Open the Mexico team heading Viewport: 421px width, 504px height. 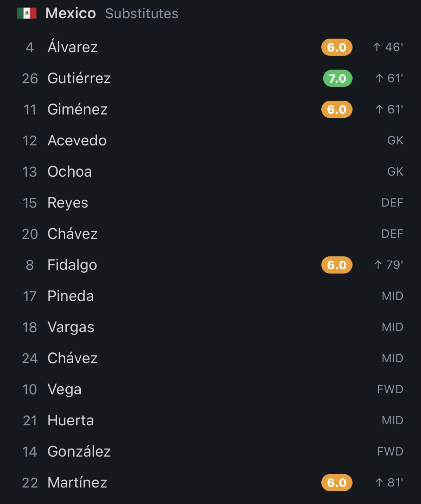pyautogui.click(x=71, y=13)
